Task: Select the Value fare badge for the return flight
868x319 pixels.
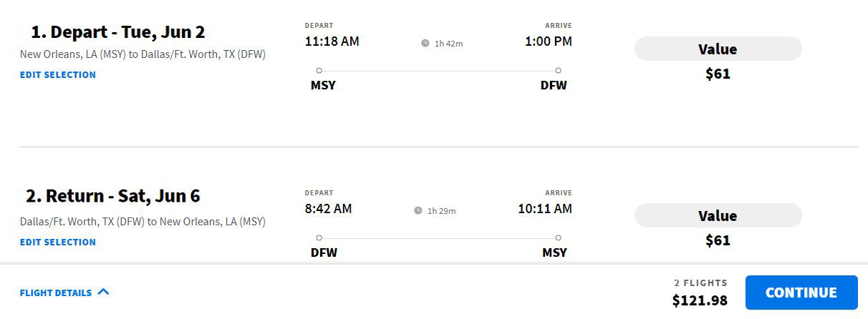Action: [x=718, y=216]
